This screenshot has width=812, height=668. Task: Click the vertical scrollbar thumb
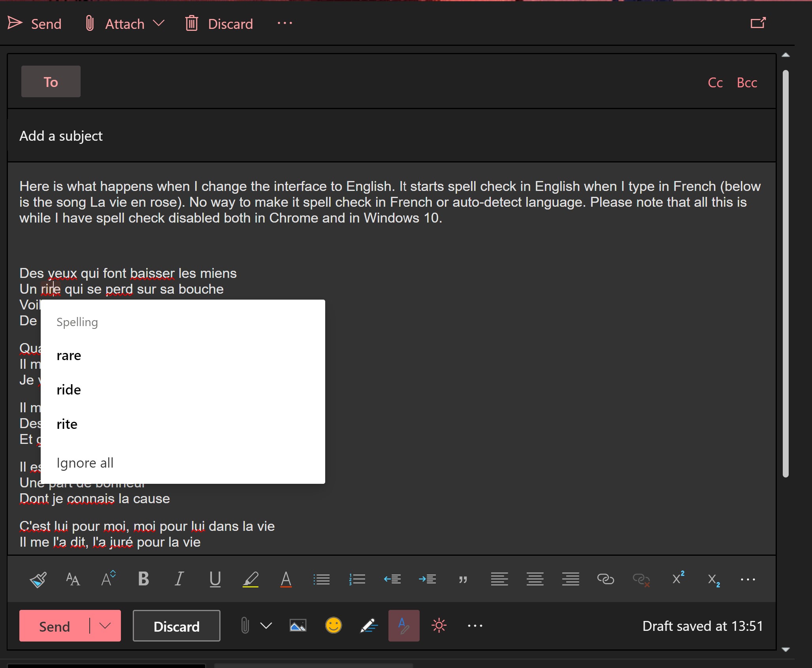[x=786, y=274]
